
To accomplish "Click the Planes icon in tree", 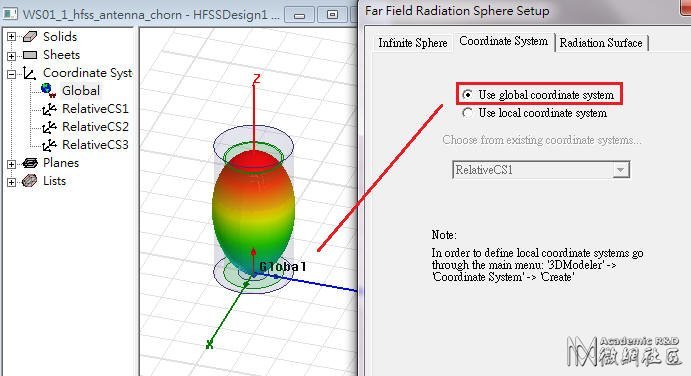I will pyautogui.click(x=30, y=163).
